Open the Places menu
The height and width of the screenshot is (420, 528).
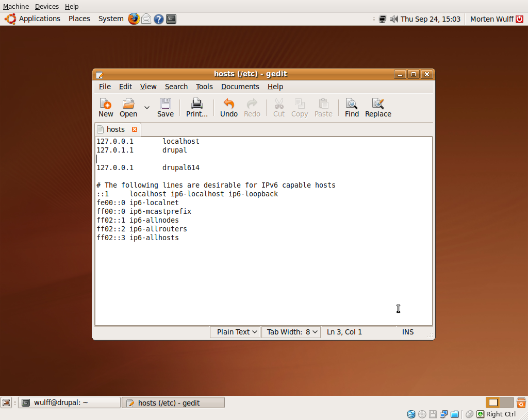79,19
